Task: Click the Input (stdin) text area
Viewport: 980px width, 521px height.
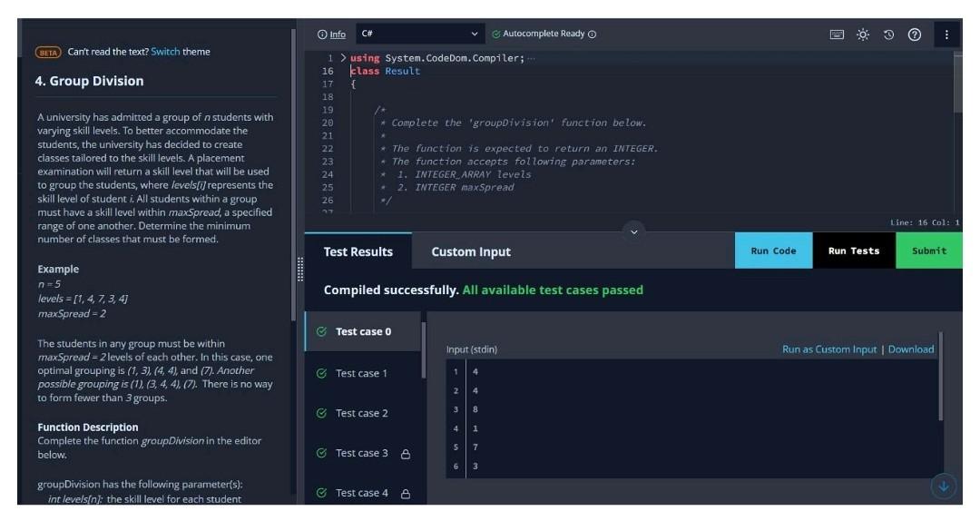Action: [x=692, y=419]
